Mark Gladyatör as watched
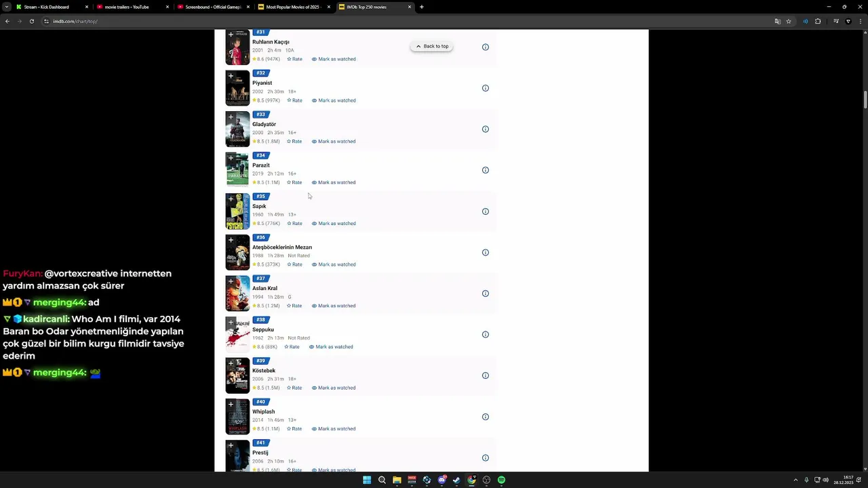This screenshot has width=868, height=488. click(x=334, y=142)
